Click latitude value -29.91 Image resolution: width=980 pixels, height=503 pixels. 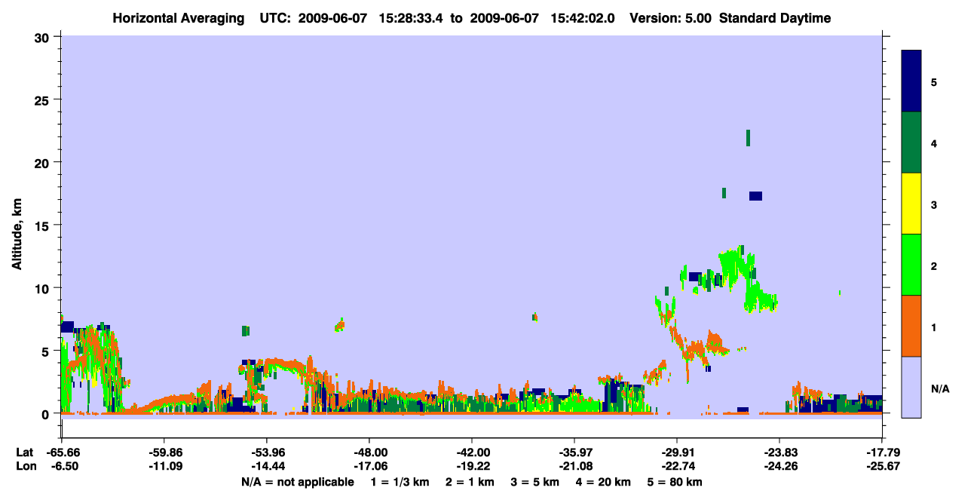677,452
